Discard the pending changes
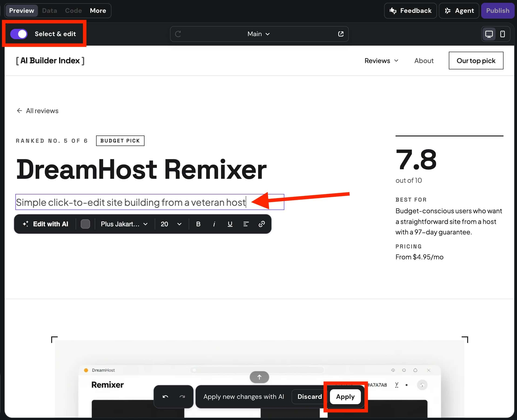This screenshot has width=517, height=420. (309, 396)
